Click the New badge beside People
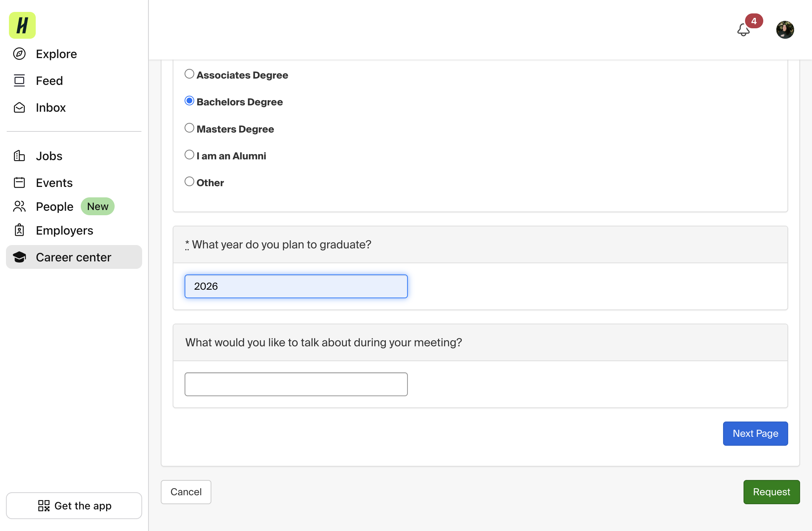This screenshot has width=812, height=531. pyautogui.click(x=97, y=206)
